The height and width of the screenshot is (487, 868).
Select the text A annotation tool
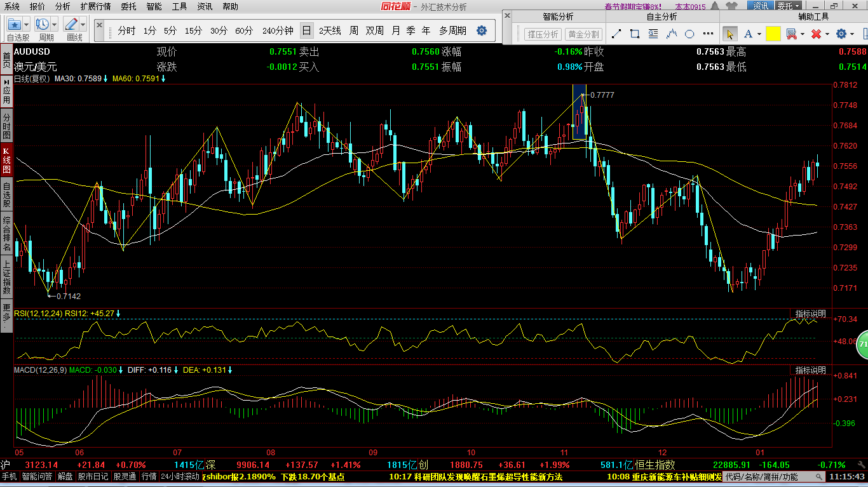point(749,34)
